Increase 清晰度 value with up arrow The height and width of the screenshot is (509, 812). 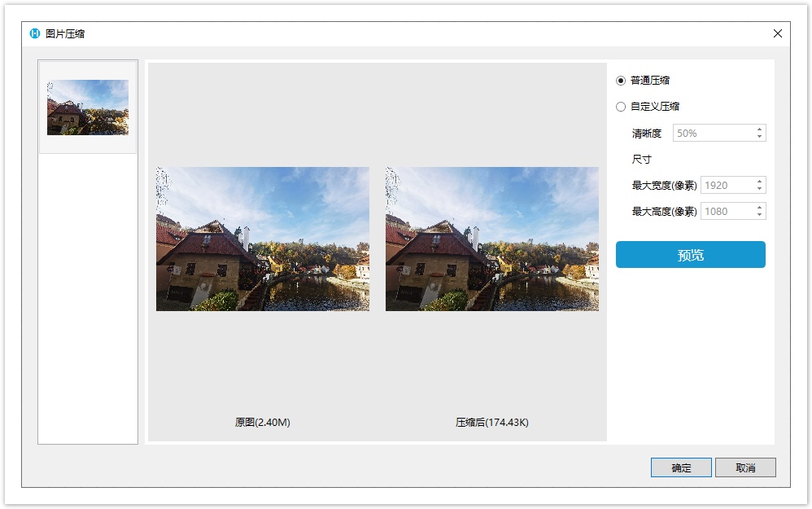click(759, 129)
